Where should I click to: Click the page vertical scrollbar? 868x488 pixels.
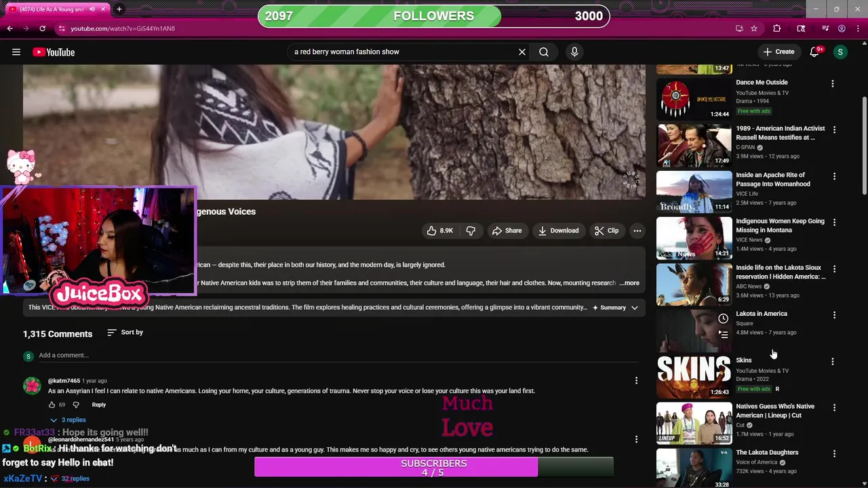pyautogui.click(x=864, y=146)
